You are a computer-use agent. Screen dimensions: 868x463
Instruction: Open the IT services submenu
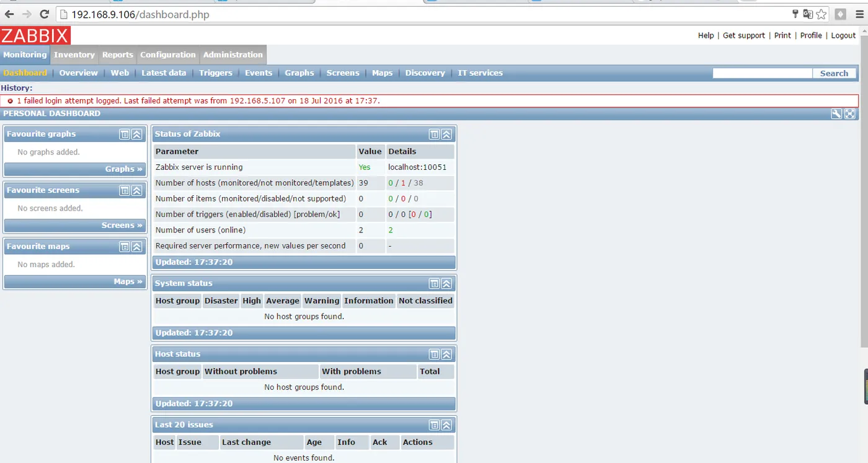[x=480, y=73]
